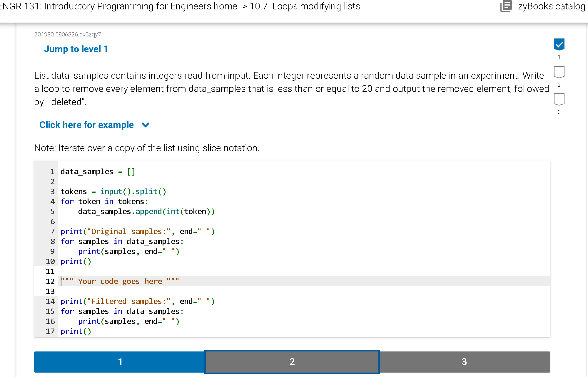Switch to level 3 tab at bottom
Viewport: 588px width, 377px height.
point(465,362)
